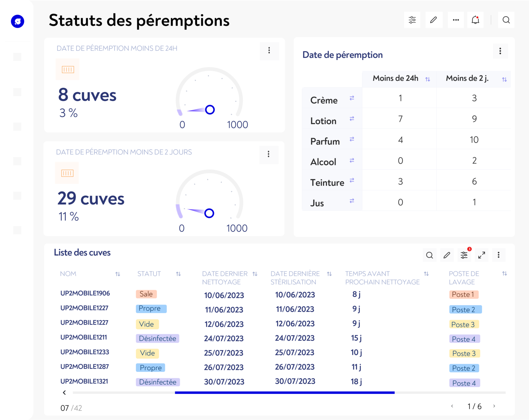The image size is (529, 420).
Task: Click the search icon in top header
Action: [506, 20]
